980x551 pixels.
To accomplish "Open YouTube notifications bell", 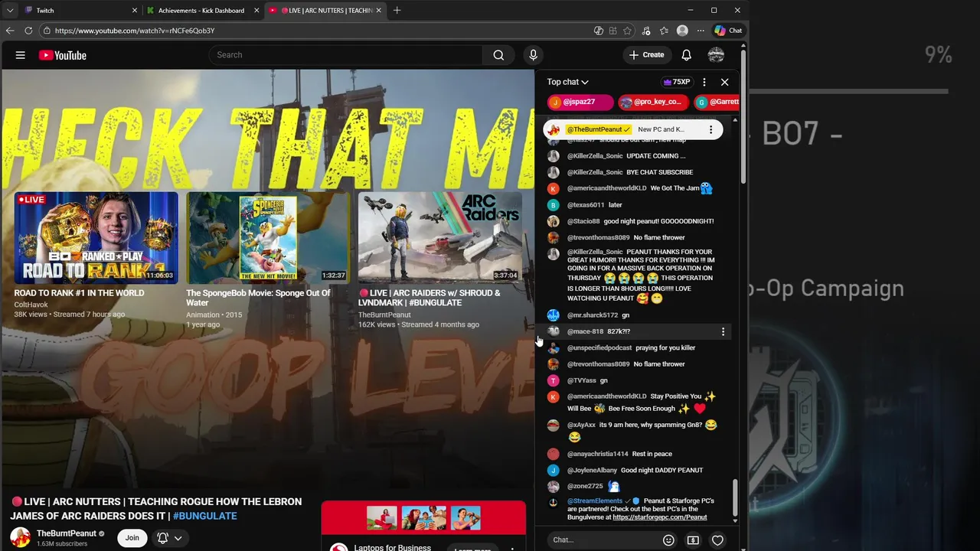I will tap(687, 55).
